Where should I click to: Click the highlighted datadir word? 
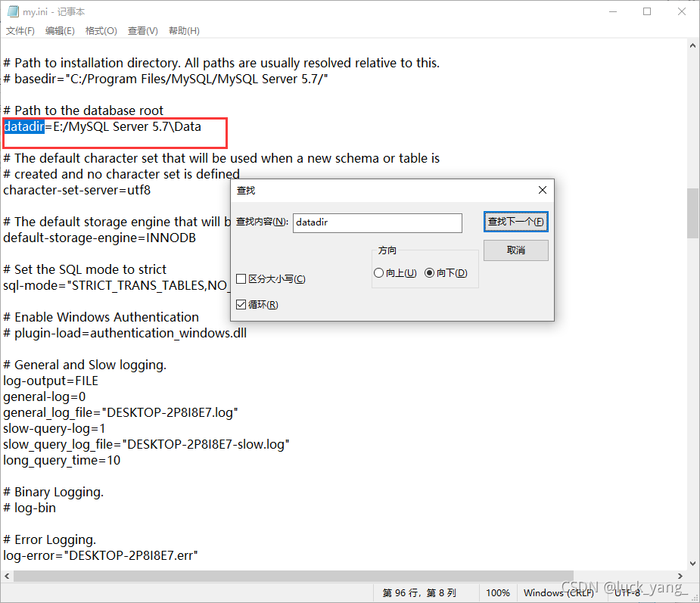click(24, 127)
